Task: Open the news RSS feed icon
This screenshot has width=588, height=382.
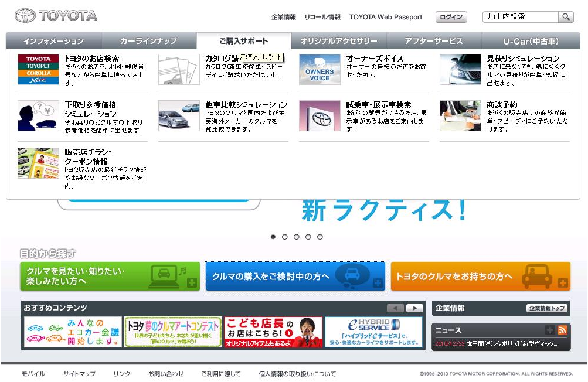Action: (x=562, y=330)
